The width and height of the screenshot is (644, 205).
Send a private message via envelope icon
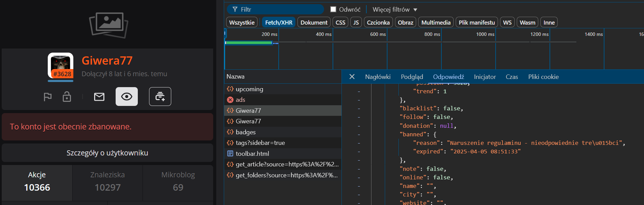tap(99, 97)
